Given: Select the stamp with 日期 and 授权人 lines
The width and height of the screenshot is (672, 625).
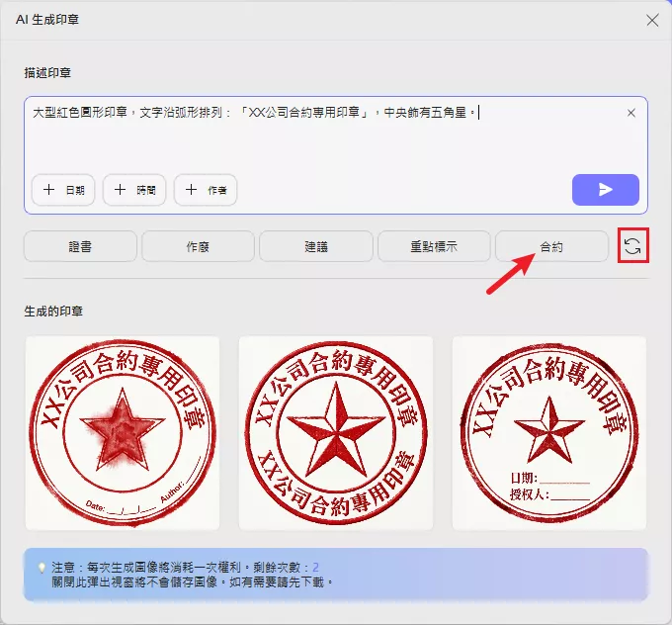Looking at the screenshot, I should pos(549,433).
